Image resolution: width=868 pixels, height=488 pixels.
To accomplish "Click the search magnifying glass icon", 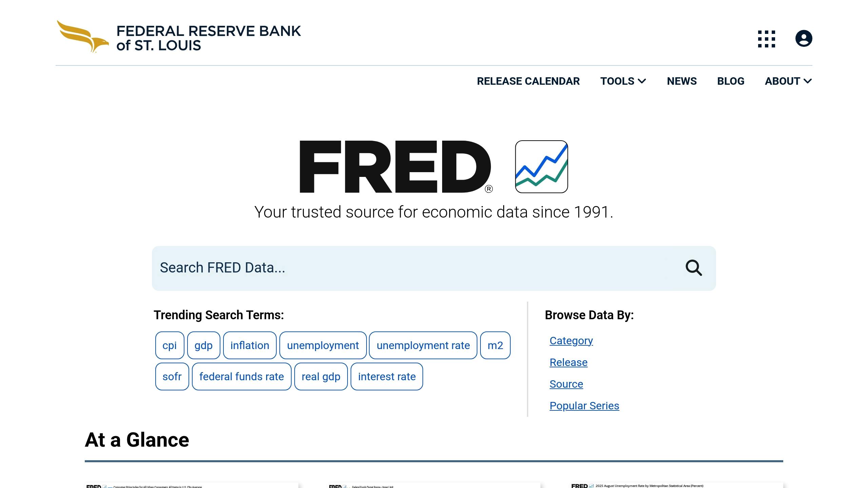I will pos(694,268).
